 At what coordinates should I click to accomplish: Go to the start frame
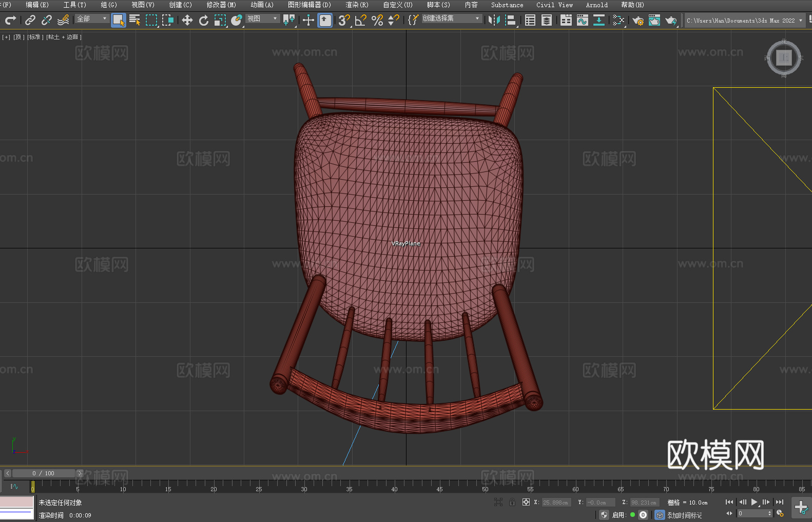click(x=729, y=502)
